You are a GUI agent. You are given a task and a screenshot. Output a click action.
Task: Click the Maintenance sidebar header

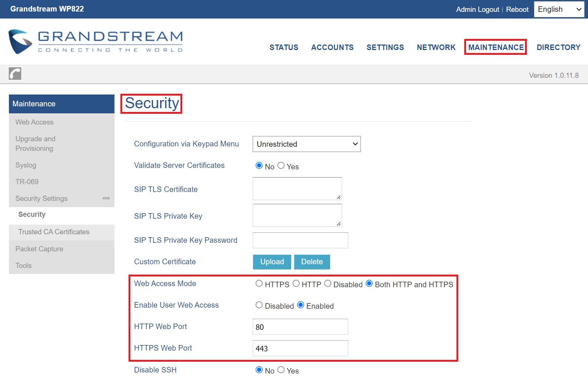pyautogui.click(x=62, y=104)
